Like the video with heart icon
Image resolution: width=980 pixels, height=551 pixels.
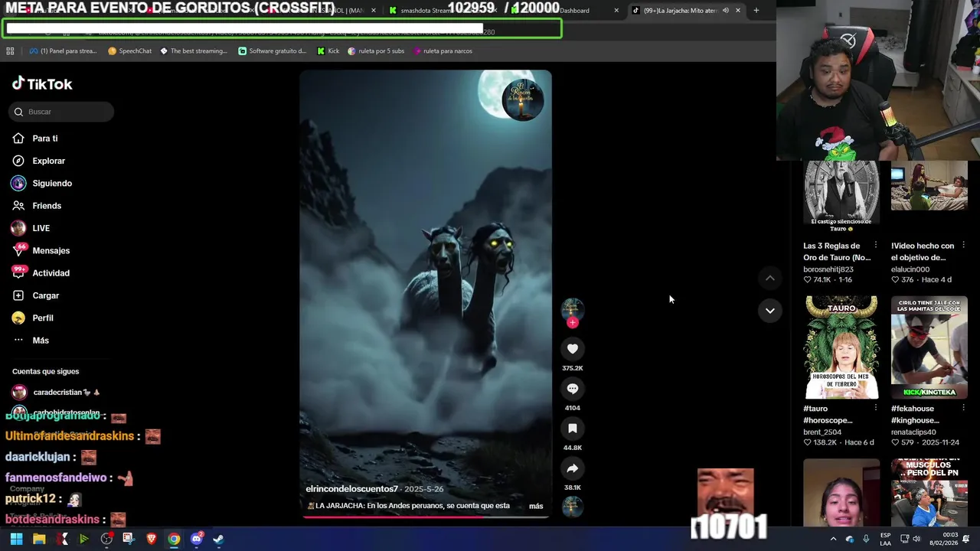[x=572, y=349]
